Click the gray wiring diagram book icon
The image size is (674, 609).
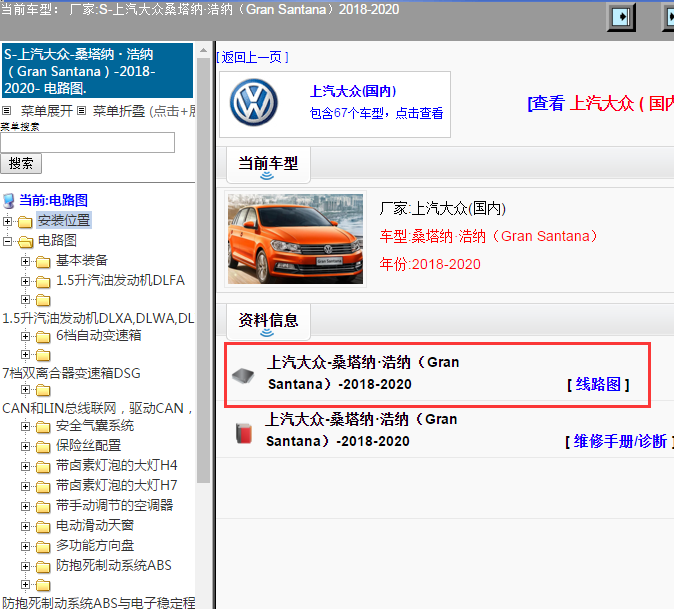click(243, 375)
